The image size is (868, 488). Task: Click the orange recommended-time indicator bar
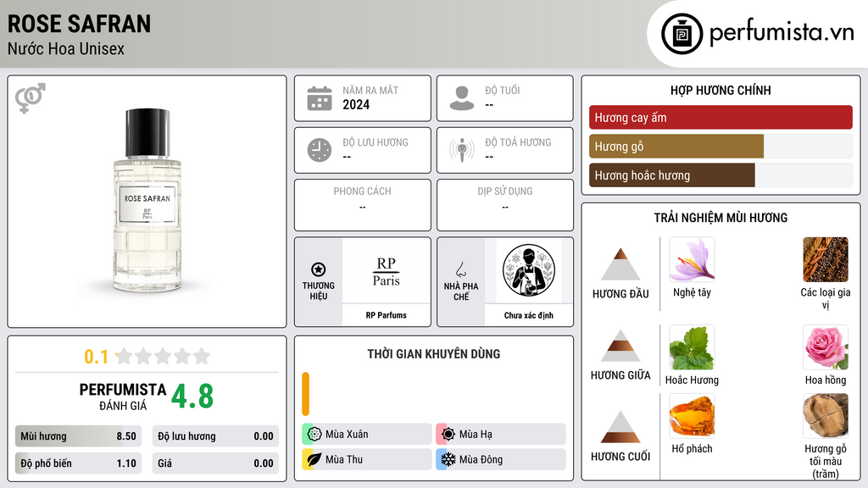[305, 394]
